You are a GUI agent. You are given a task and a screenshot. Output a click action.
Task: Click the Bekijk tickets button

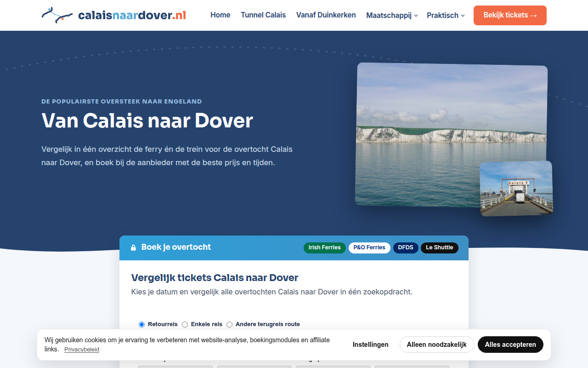pyautogui.click(x=510, y=15)
